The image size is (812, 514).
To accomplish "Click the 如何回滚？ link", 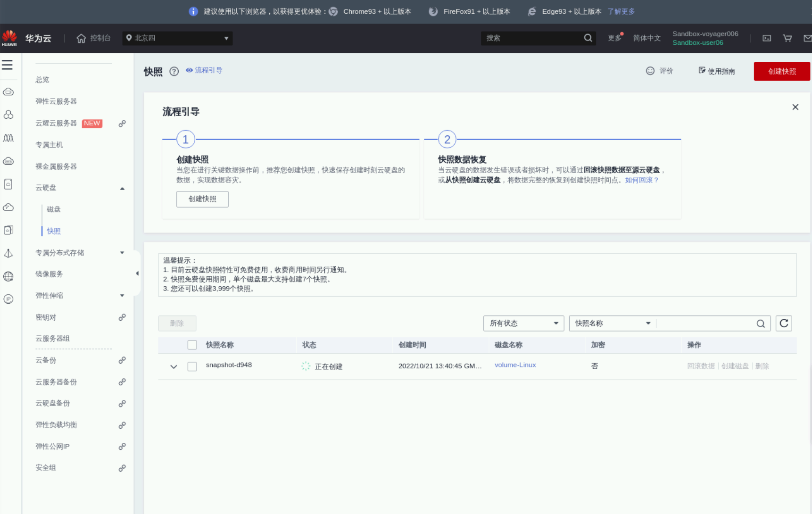I will (x=642, y=180).
